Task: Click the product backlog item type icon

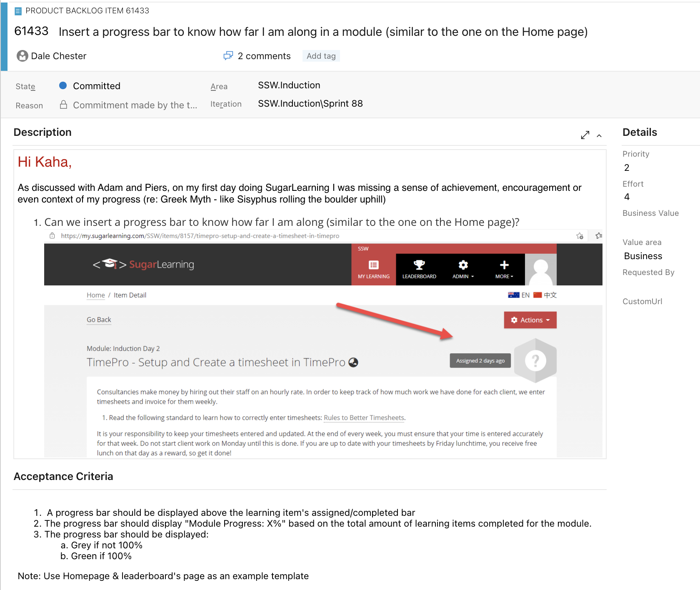Action: tap(18, 11)
